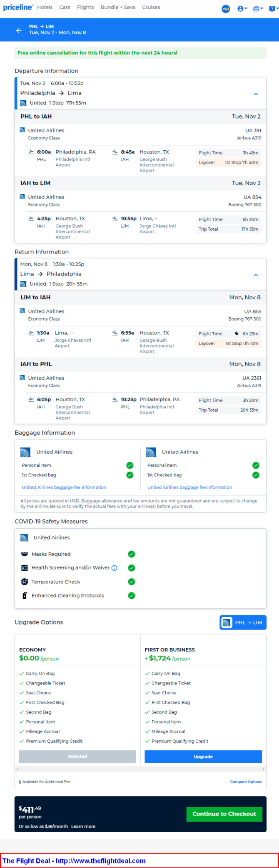279x868 pixels.
Task: Click the Selected button under Economy
Action: click(x=77, y=756)
